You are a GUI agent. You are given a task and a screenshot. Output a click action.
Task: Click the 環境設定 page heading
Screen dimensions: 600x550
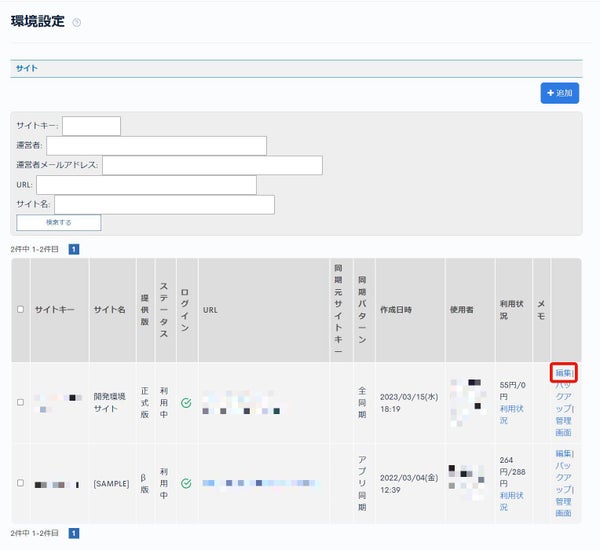click(38, 21)
